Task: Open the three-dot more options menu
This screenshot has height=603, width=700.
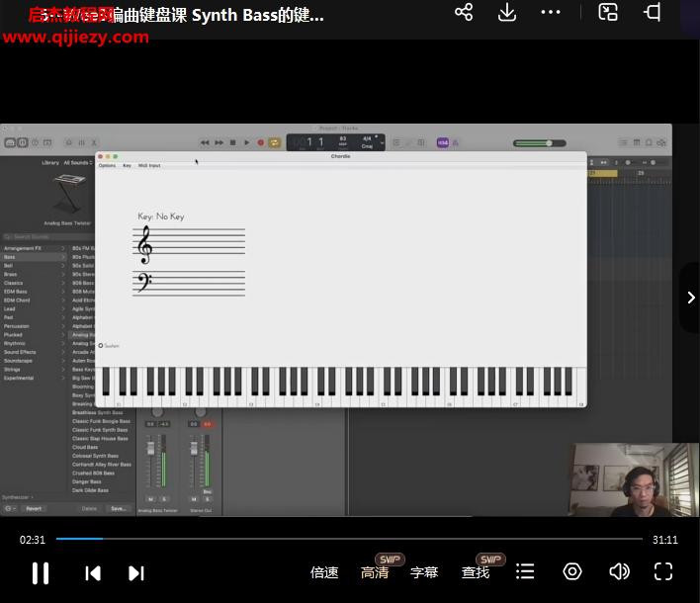Action: click(551, 12)
